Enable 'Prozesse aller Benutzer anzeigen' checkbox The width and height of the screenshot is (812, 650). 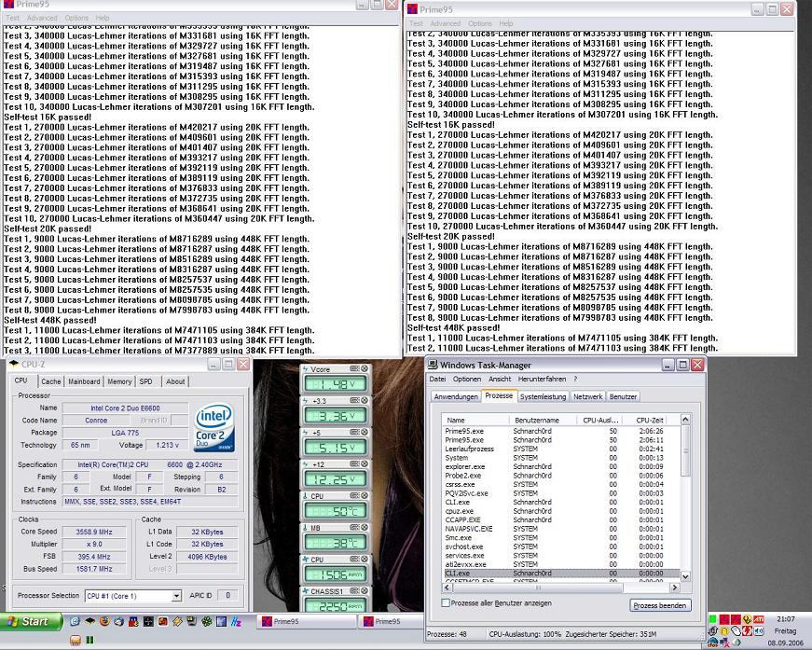click(x=446, y=602)
